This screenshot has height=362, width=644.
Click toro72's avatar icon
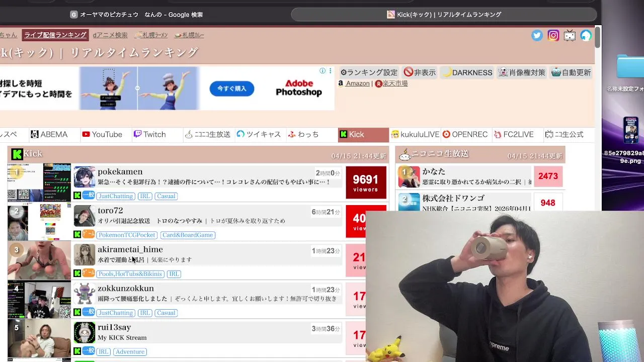click(85, 216)
